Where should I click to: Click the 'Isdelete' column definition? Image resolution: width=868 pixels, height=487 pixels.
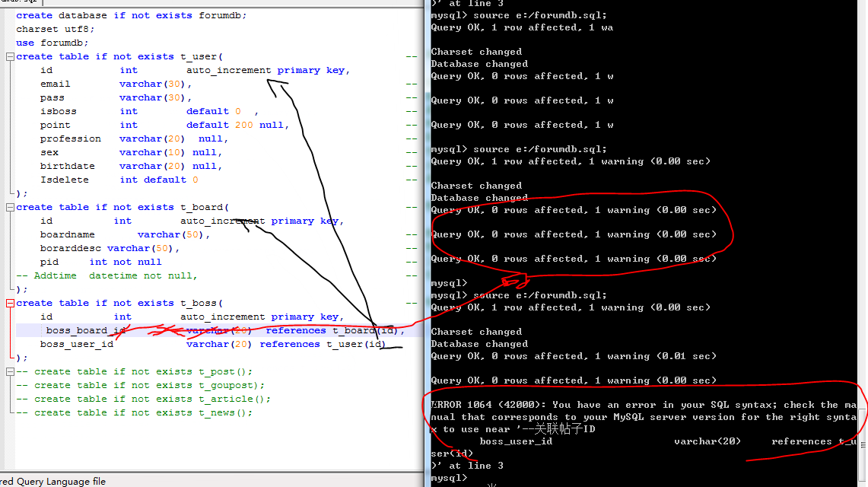tap(64, 180)
